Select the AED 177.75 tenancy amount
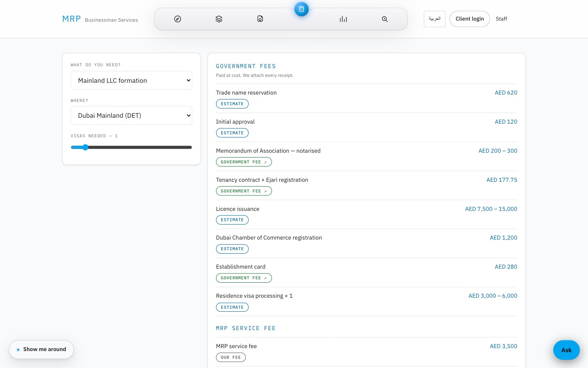Image resolution: width=588 pixels, height=368 pixels. pos(502,180)
